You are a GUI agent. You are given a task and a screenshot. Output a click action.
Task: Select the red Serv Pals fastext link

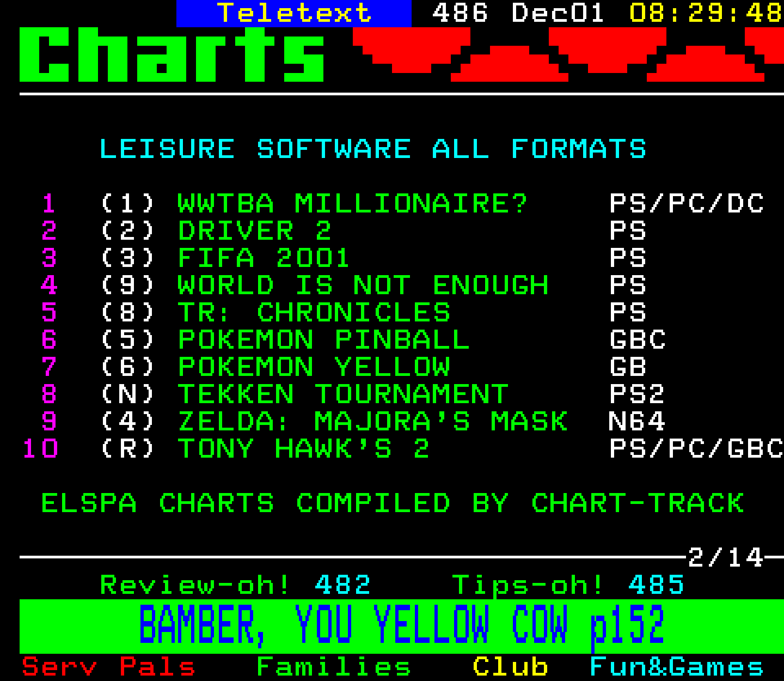coord(108,667)
